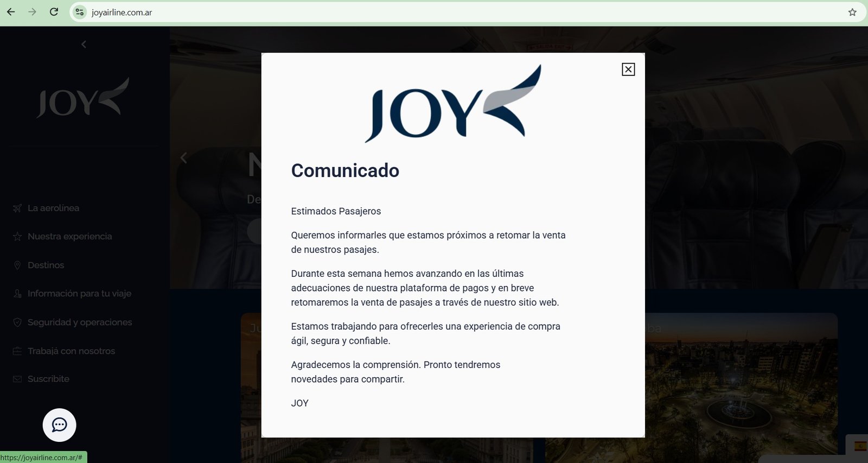This screenshot has height=463, width=868.
Task: Close the Comunicado popup dialog
Action: pos(628,69)
